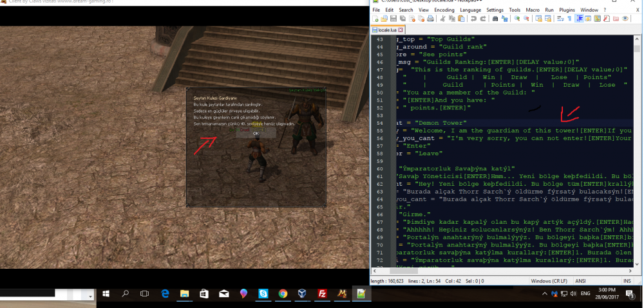644x308 pixels.
Task: Click the ANSI encoding status entry
Action: pyautogui.click(x=581, y=281)
